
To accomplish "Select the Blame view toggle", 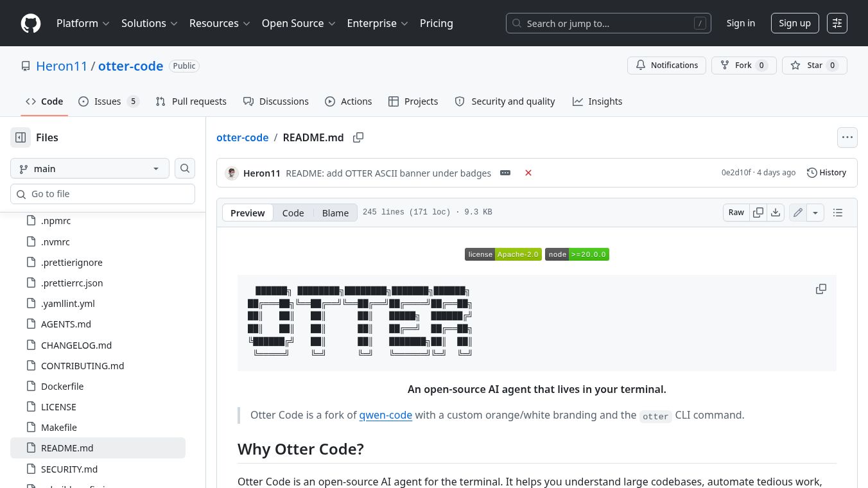I will (335, 213).
